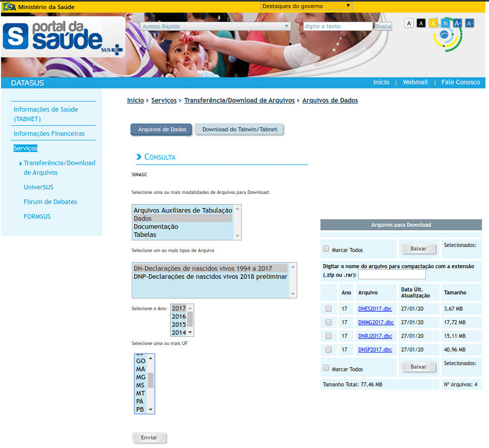This screenshot has width=489, height=448.
Task: Open the Serviços sidebar menu
Action: click(25, 148)
